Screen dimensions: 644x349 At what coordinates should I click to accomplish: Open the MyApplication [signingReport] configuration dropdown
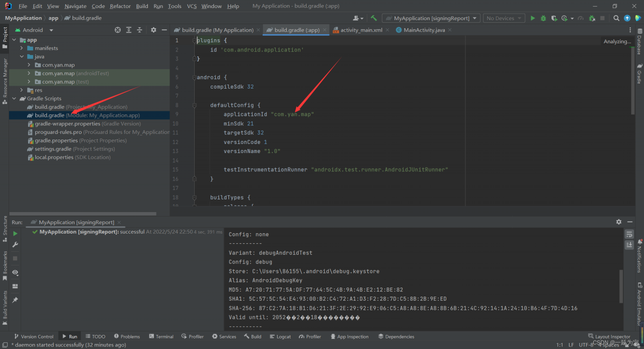coord(432,18)
